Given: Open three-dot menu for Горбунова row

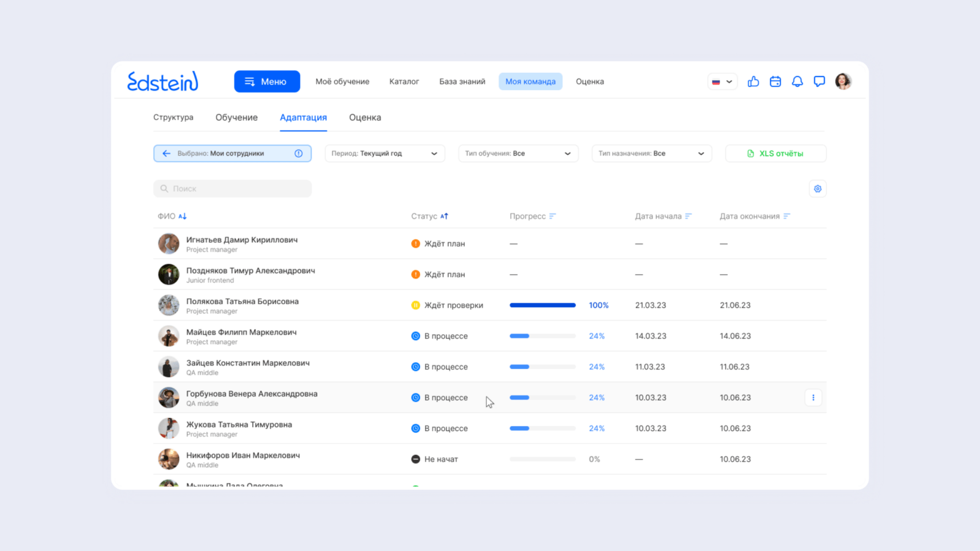Looking at the screenshot, I should coord(813,397).
